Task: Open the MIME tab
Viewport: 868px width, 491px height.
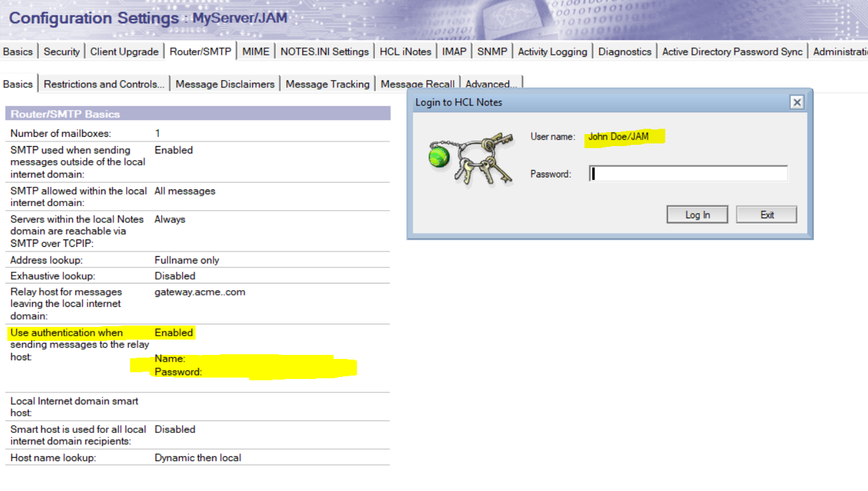Action: [x=256, y=51]
